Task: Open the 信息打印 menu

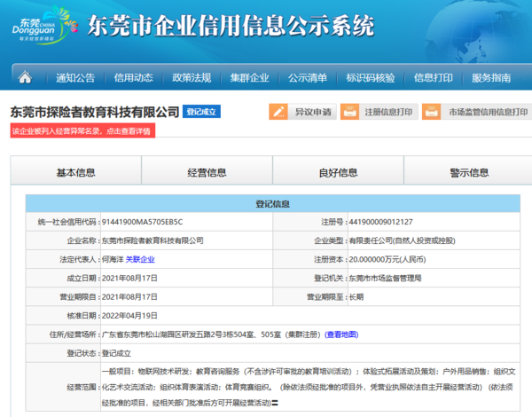Action: [x=434, y=78]
